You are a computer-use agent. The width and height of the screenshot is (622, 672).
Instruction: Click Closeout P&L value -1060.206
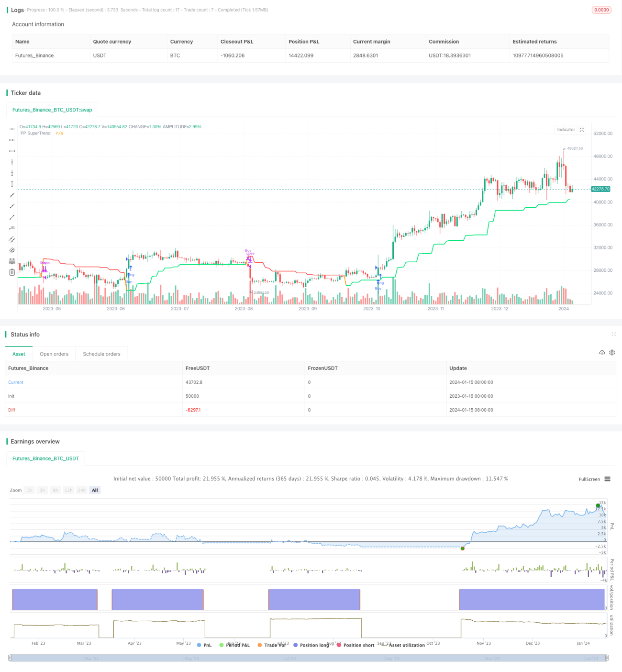click(x=233, y=56)
